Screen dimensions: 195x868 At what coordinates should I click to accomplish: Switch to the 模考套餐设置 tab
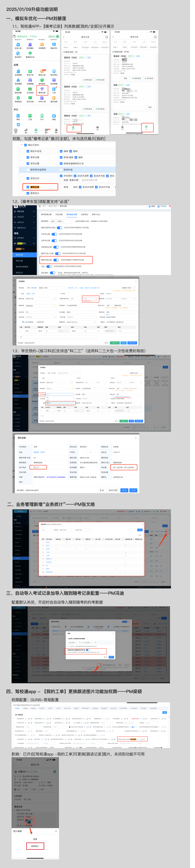point(47,214)
